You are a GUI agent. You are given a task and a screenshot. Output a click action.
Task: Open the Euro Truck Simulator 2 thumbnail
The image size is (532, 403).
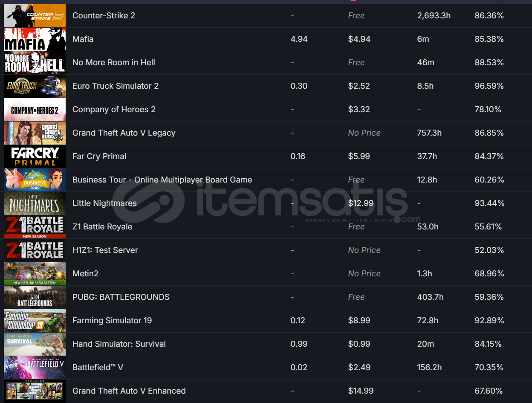[x=35, y=86]
